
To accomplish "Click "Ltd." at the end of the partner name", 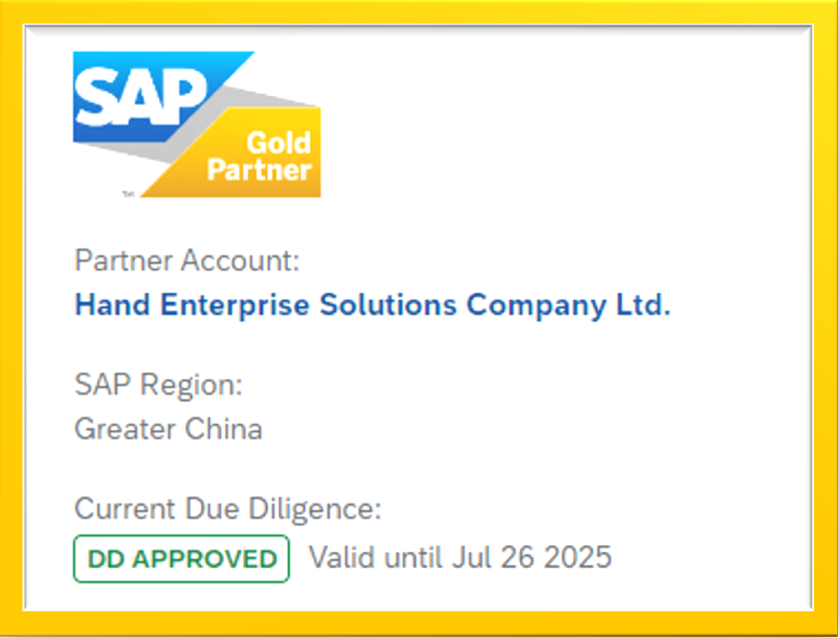I will 641,305.
